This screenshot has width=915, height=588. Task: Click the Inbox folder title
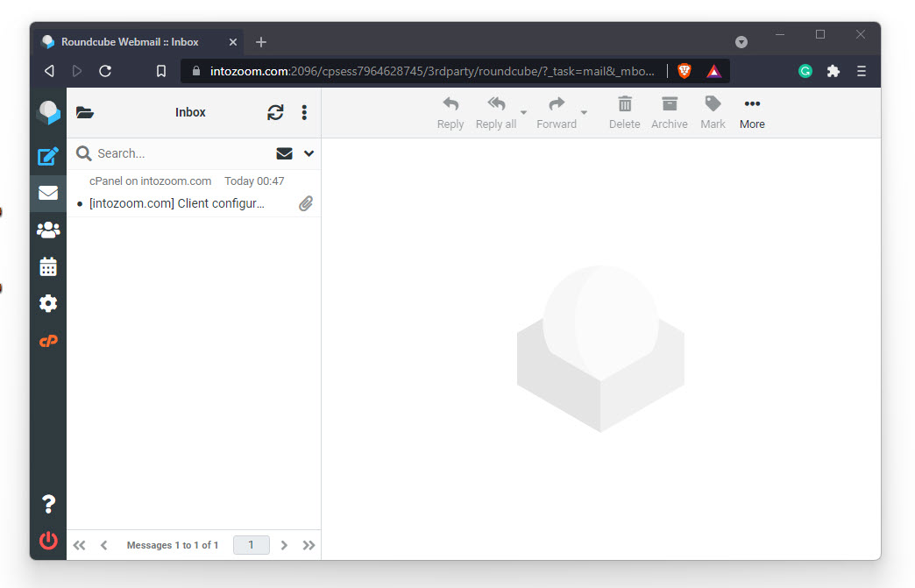click(x=190, y=112)
